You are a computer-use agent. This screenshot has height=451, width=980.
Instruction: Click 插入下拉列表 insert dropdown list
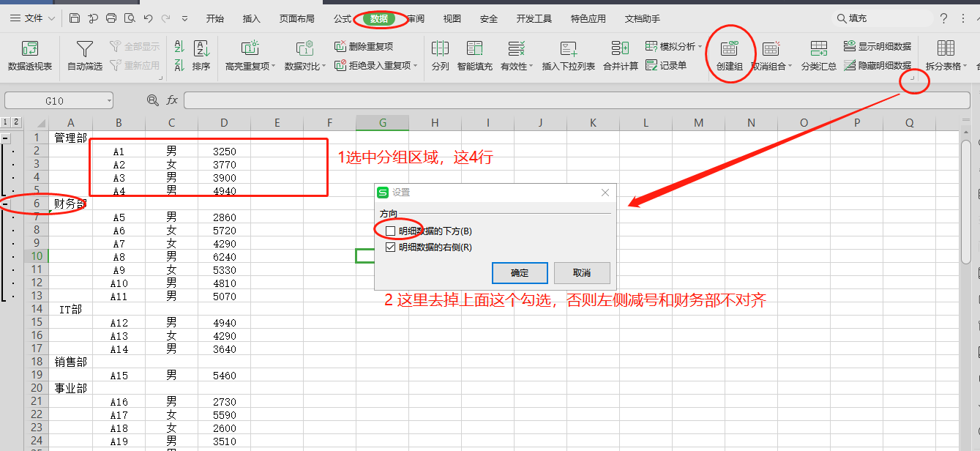[x=569, y=56]
